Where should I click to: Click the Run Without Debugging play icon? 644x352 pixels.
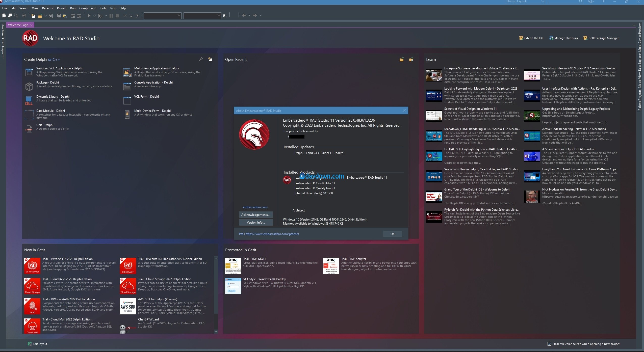[x=89, y=16]
